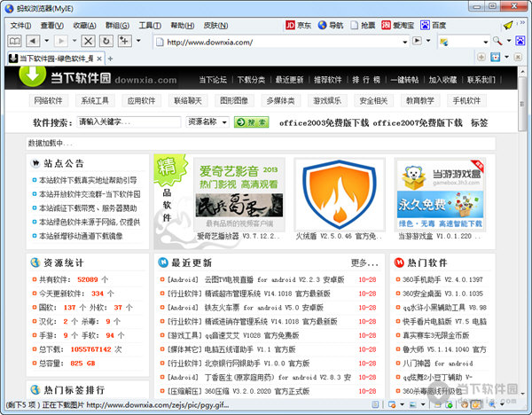This screenshot has height=415, width=532.
Task: Click the go/play button after address bar
Action: [x=417, y=41]
